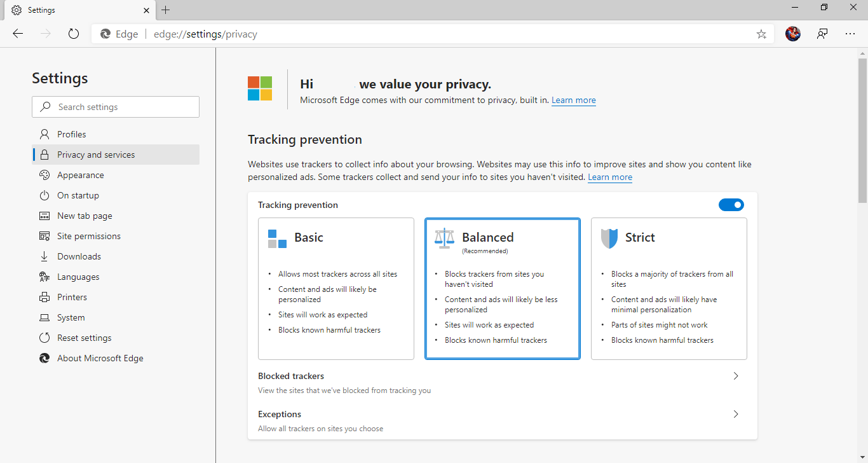Click the System computer icon
The height and width of the screenshot is (463, 868).
click(44, 317)
